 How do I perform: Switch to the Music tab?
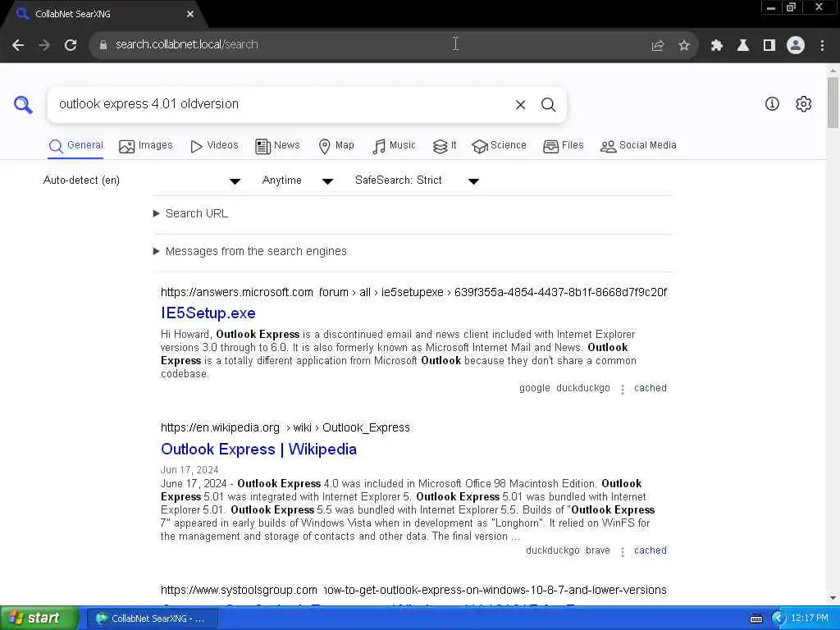[x=394, y=146]
